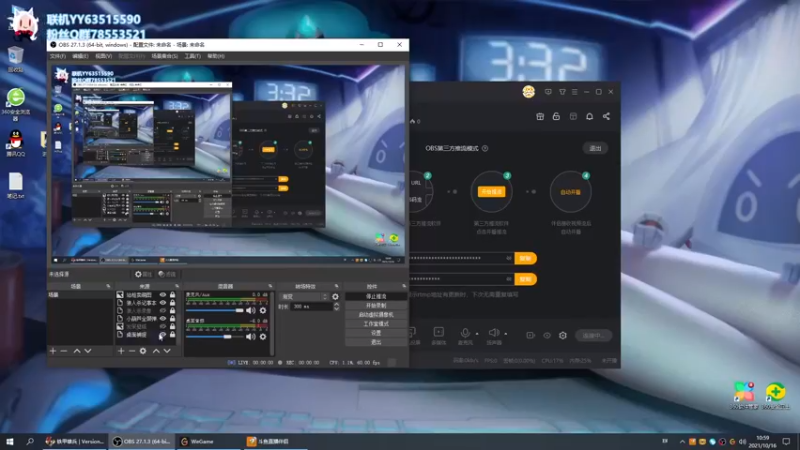Reveal the stream key with its eye icon

tap(509, 279)
